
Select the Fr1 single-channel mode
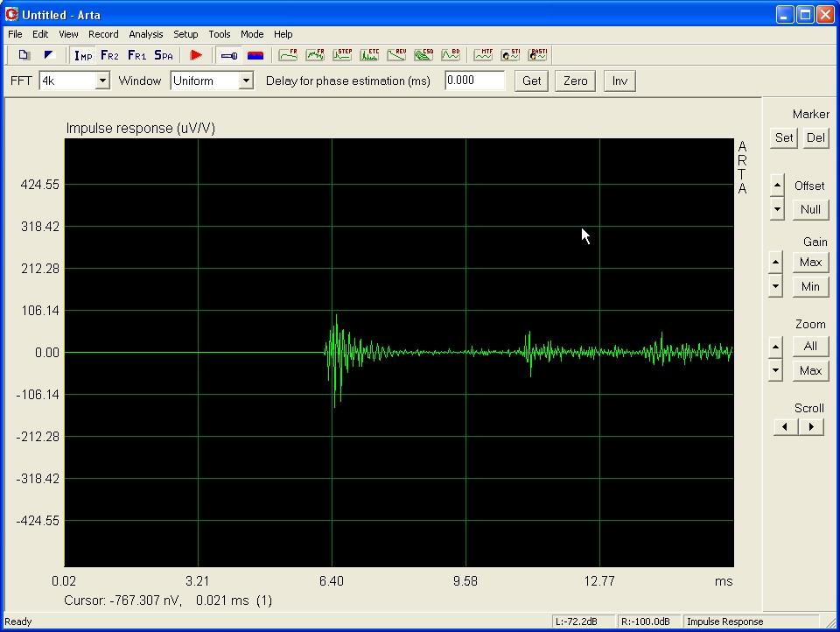point(137,55)
